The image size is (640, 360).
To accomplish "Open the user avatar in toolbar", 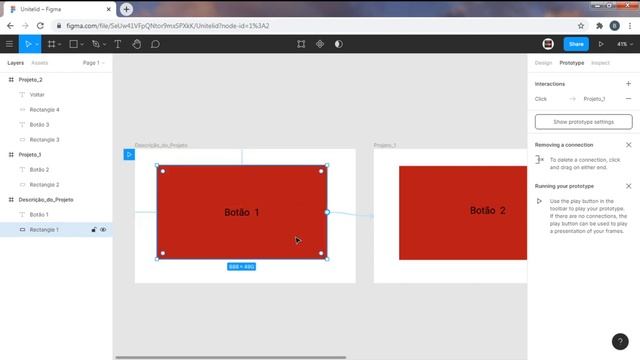I will point(548,44).
